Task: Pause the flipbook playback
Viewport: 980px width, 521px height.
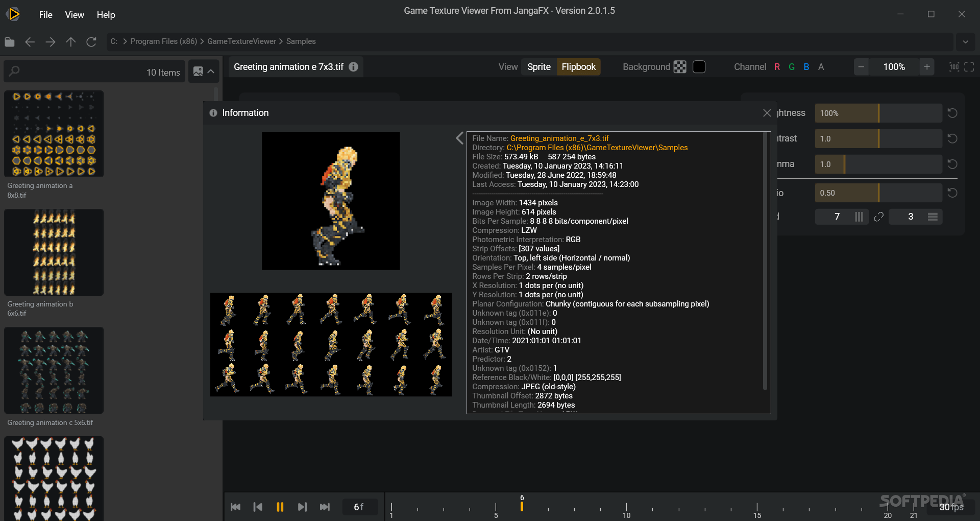Action: tap(280, 507)
